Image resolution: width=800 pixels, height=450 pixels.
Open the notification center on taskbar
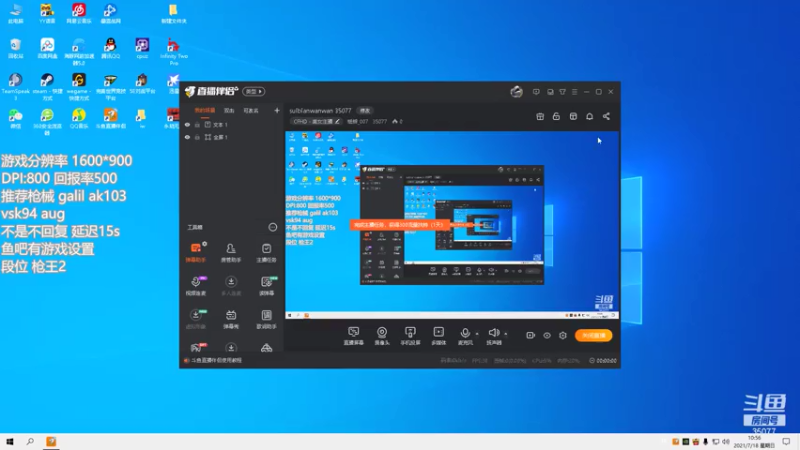[786, 441]
